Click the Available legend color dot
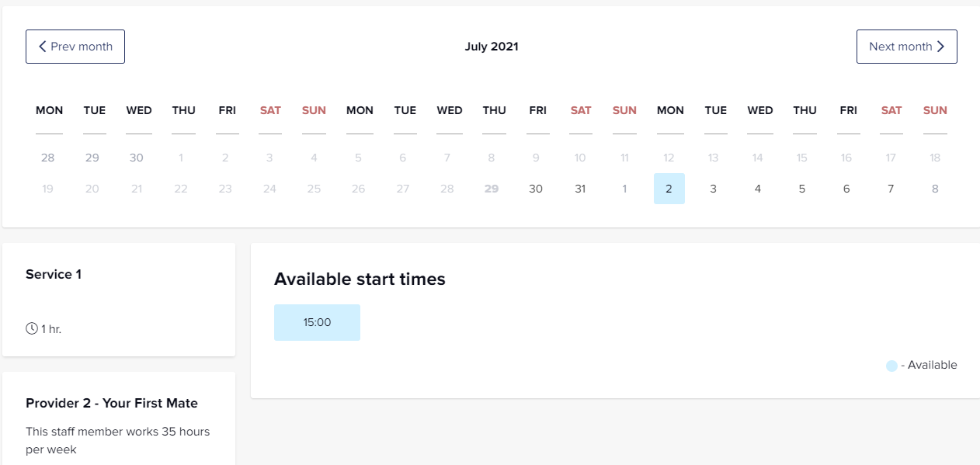This screenshot has width=980, height=465. [x=891, y=366]
